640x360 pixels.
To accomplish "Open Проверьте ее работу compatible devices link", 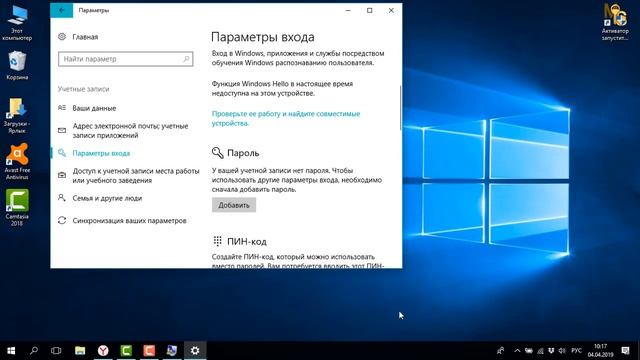I will point(286,118).
